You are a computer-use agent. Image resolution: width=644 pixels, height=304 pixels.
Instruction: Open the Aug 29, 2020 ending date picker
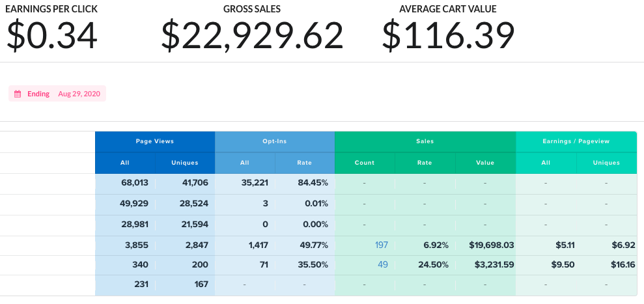click(x=78, y=94)
